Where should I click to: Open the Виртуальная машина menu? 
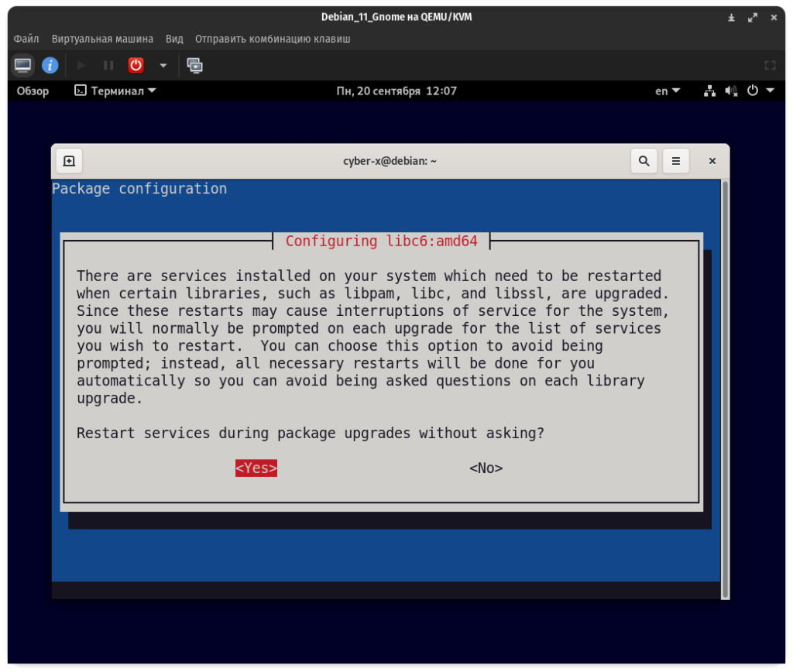click(102, 39)
